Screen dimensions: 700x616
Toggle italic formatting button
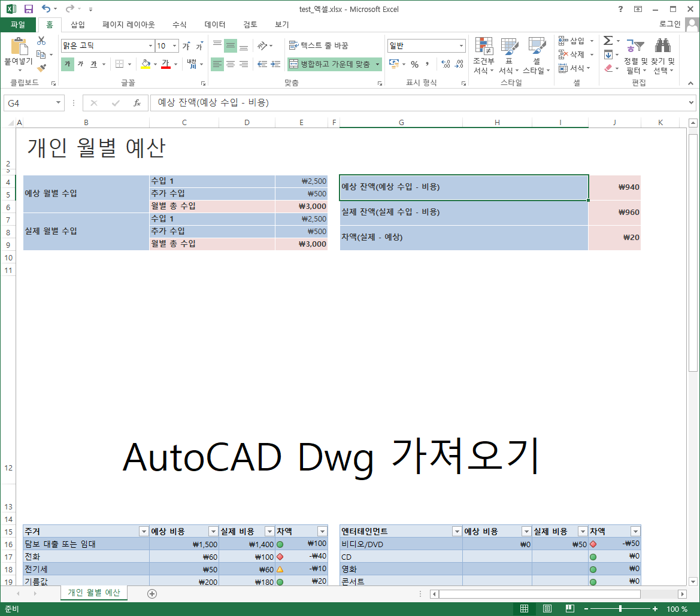(x=81, y=64)
